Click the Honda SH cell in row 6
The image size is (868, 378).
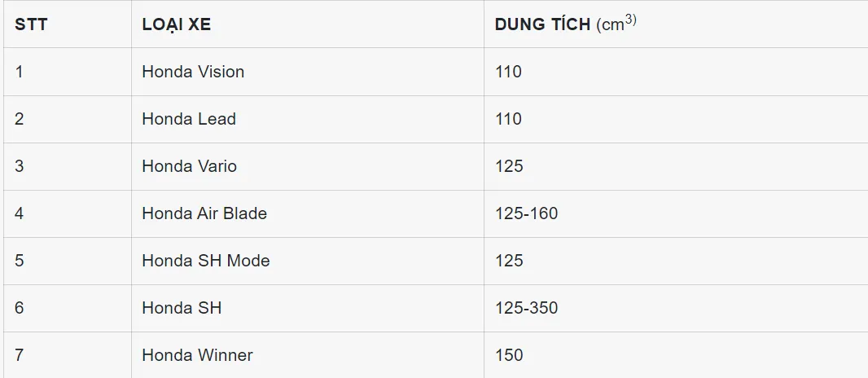coord(182,308)
